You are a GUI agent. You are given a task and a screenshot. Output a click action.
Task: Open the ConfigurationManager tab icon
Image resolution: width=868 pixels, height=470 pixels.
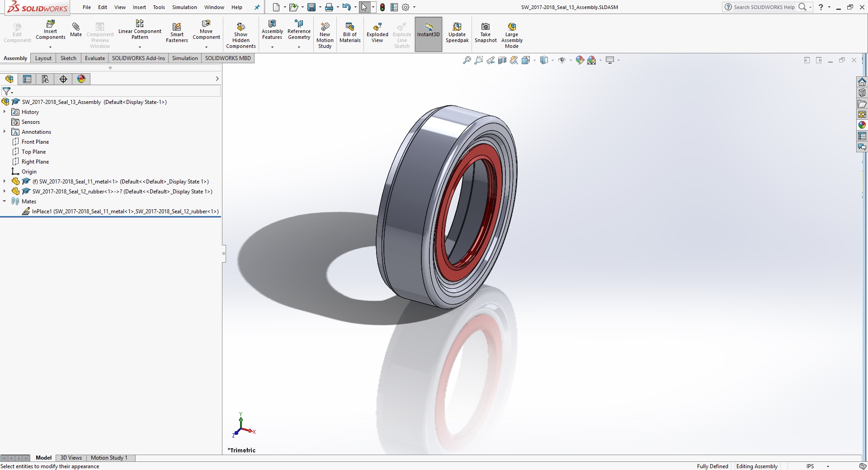click(45, 79)
